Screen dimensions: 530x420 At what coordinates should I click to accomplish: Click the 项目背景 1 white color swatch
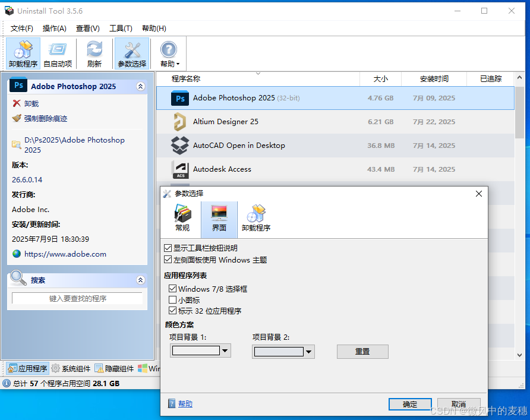[x=196, y=350]
